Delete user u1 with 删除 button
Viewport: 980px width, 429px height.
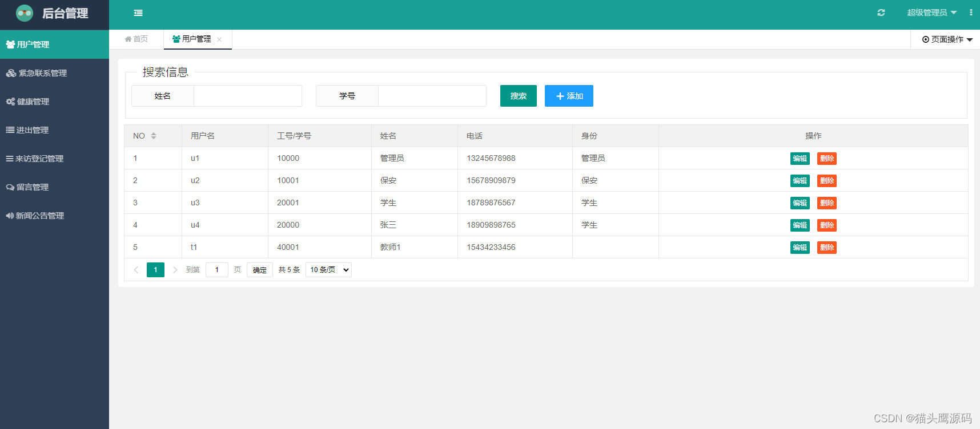pyautogui.click(x=827, y=159)
